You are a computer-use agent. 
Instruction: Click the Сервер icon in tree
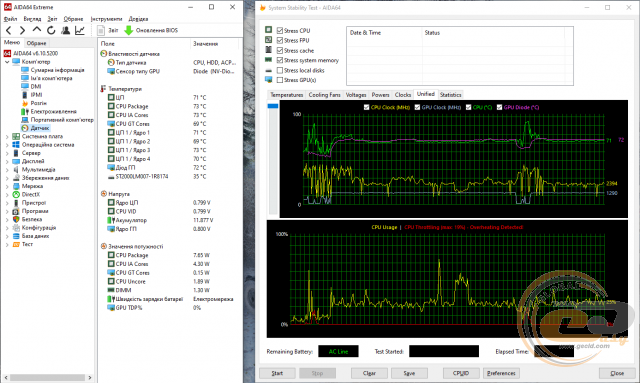pyautogui.click(x=16, y=153)
